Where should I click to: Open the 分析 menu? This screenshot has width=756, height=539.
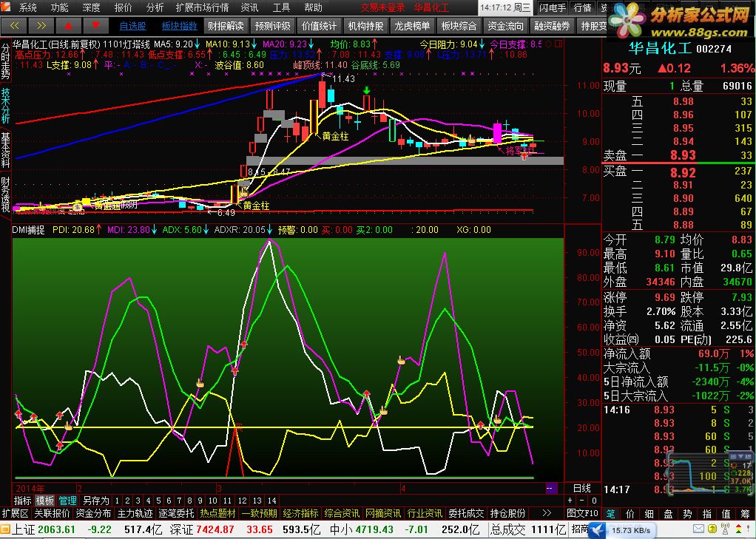pos(155,7)
